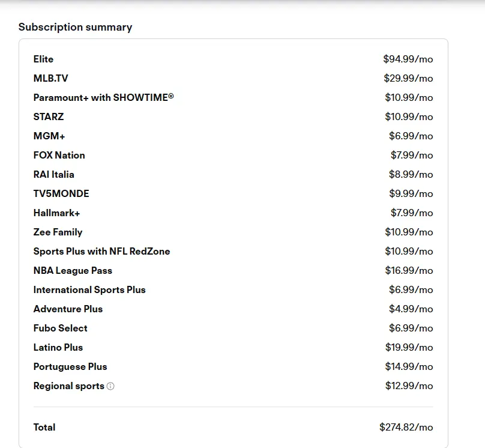Click the RAI Italia add-on
The width and height of the screenshot is (485, 448).
pos(54,174)
